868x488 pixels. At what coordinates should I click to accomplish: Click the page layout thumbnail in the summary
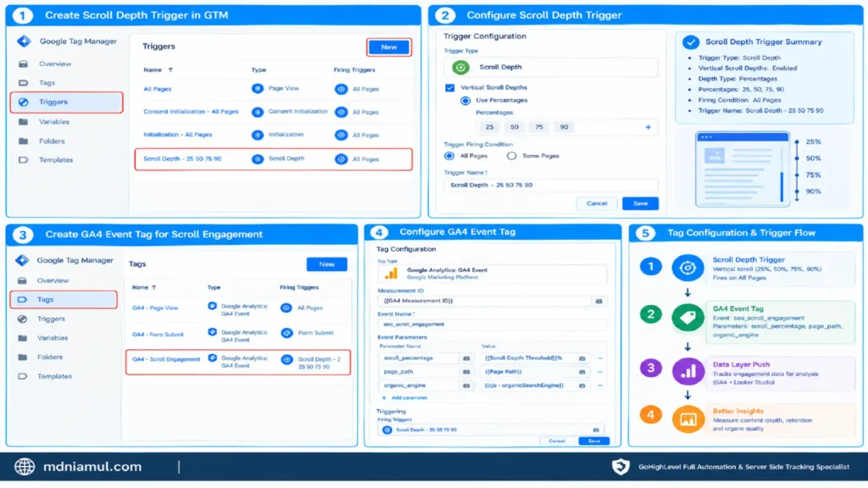(x=743, y=169)
